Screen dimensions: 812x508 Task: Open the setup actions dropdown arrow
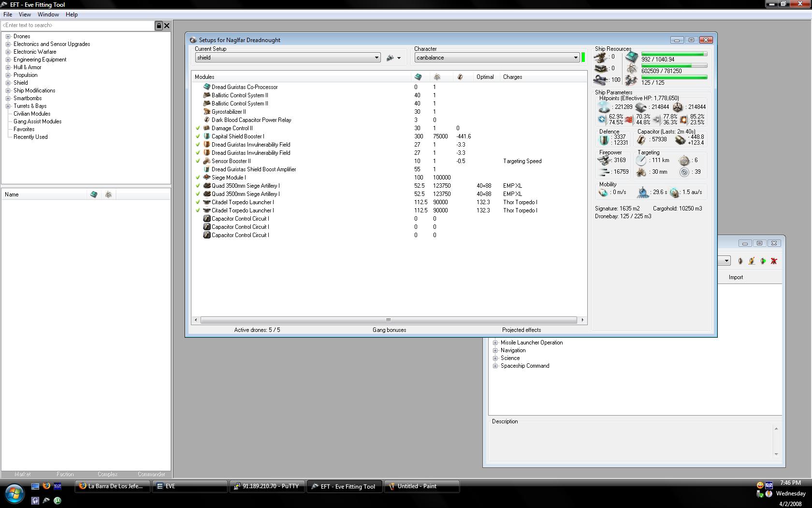coord(399,58)
